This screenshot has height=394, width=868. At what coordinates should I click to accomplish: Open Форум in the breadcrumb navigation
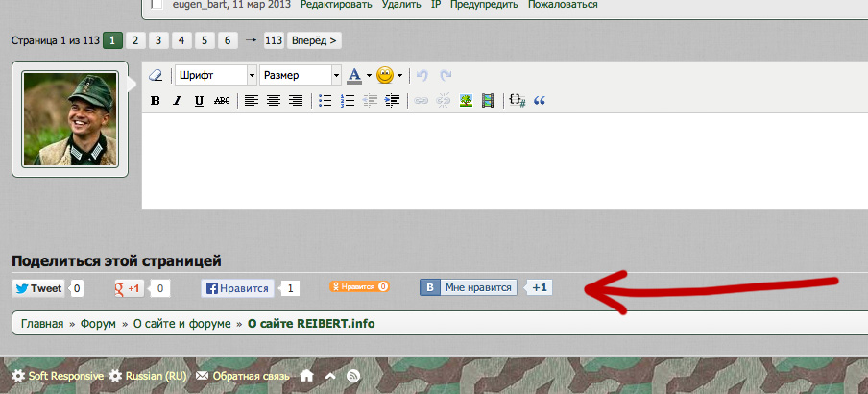point(99,324)
